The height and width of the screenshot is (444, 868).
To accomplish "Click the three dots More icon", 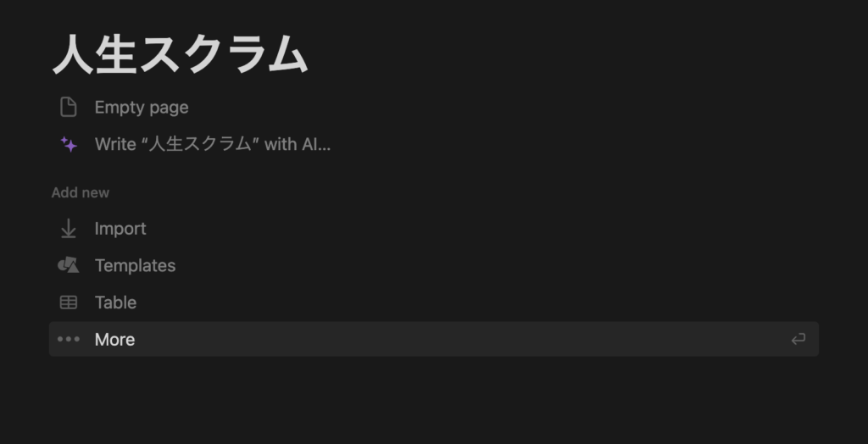I will point(68,339).
